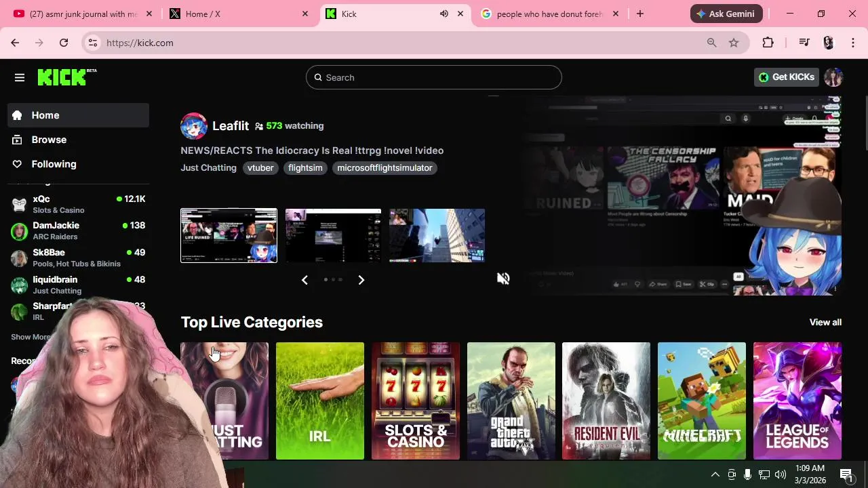Reload the current page
The height and width of the screenshot is (488, 868).
[x=64, y=43]
